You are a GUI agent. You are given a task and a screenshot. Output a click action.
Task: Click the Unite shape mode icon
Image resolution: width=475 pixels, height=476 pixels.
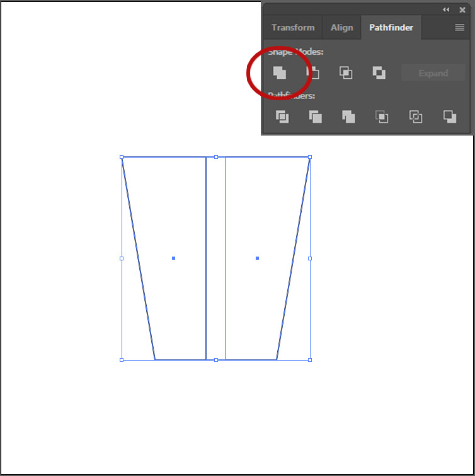click(x=280, y=73)
